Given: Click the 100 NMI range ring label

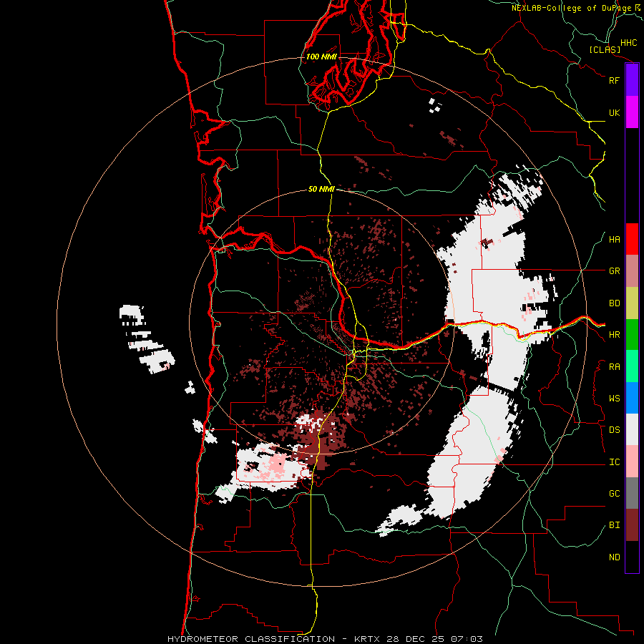Looking at the screenshot, I should 321,57.
